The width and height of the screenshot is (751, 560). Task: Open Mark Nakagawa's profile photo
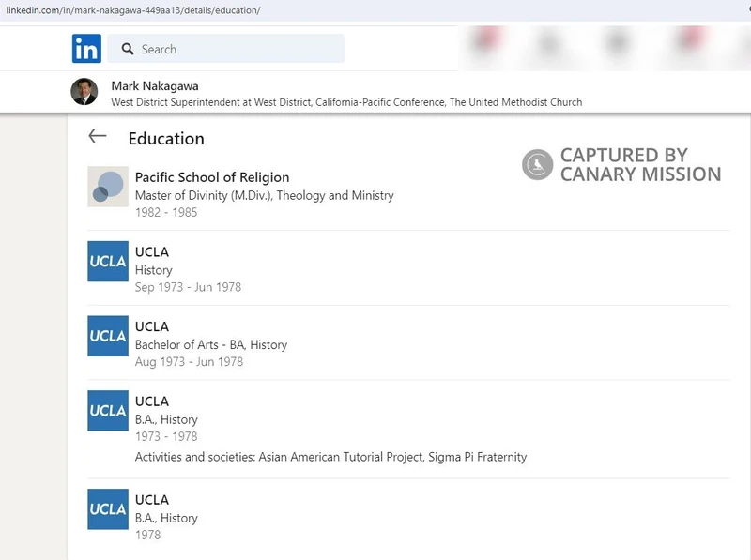[x=84, y=91]
